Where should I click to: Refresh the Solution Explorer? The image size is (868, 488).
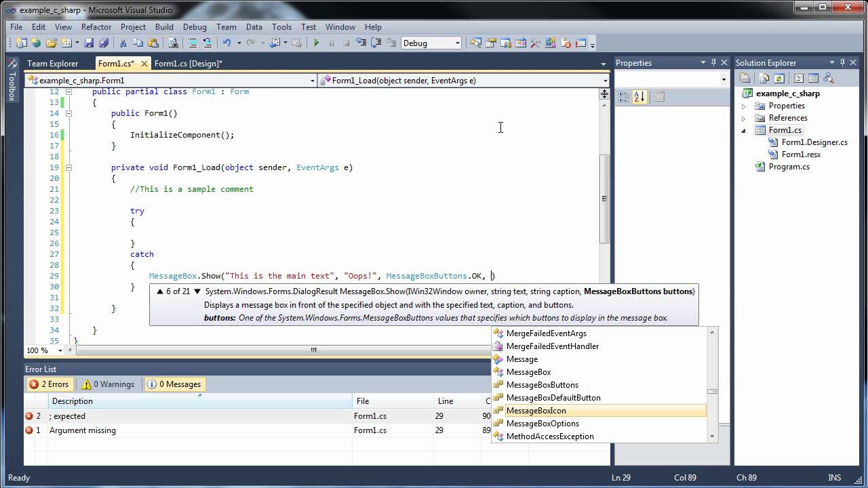coord(778,79)
